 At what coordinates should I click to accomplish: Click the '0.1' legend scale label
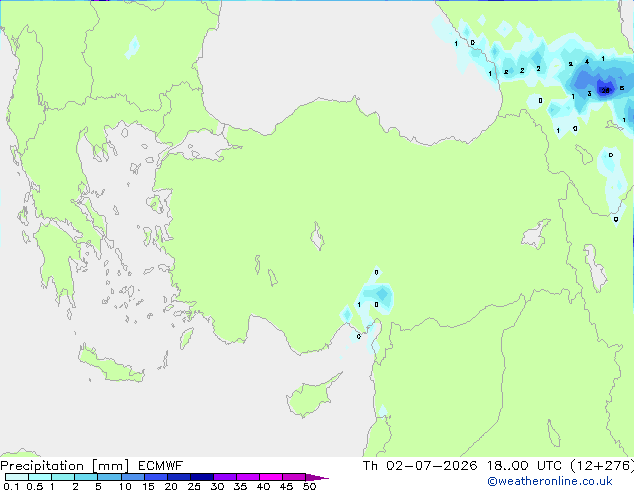[11, 486]
